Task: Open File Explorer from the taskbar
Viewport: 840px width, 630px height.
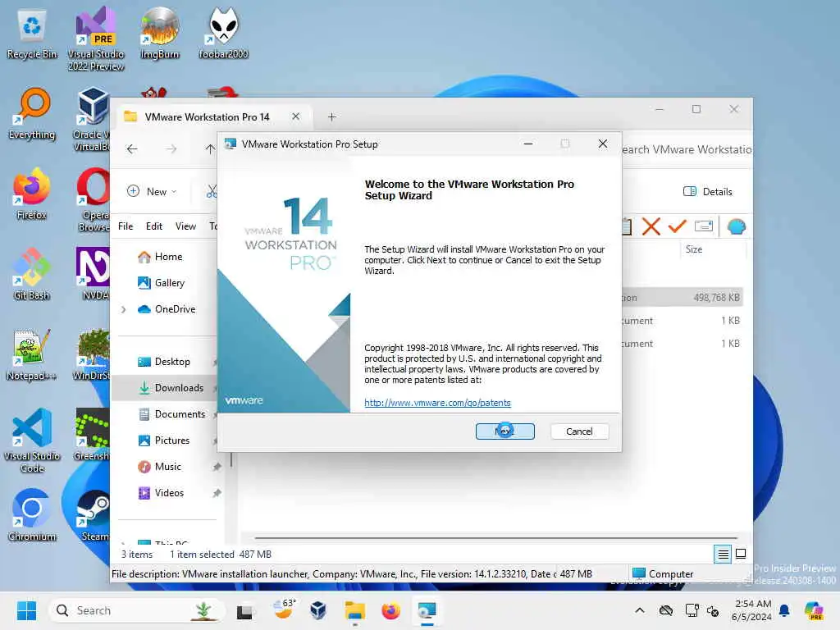Action: pos(354,610)
